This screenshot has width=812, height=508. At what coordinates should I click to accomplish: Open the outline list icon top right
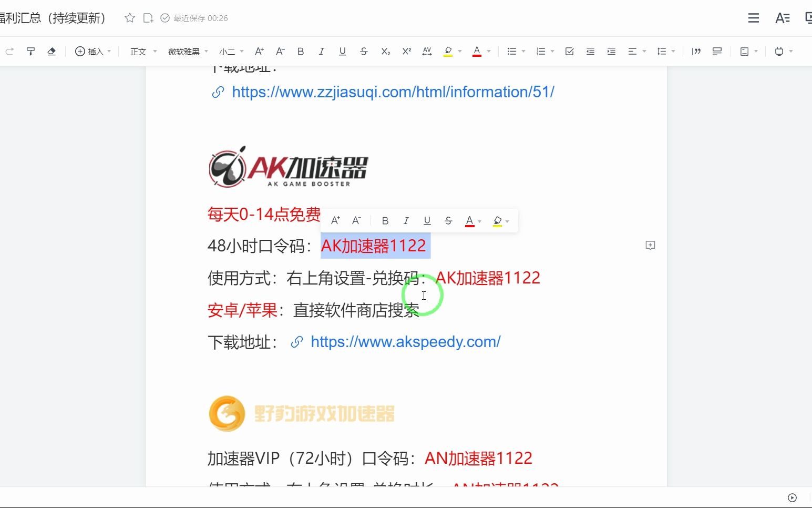click(754, 18)
